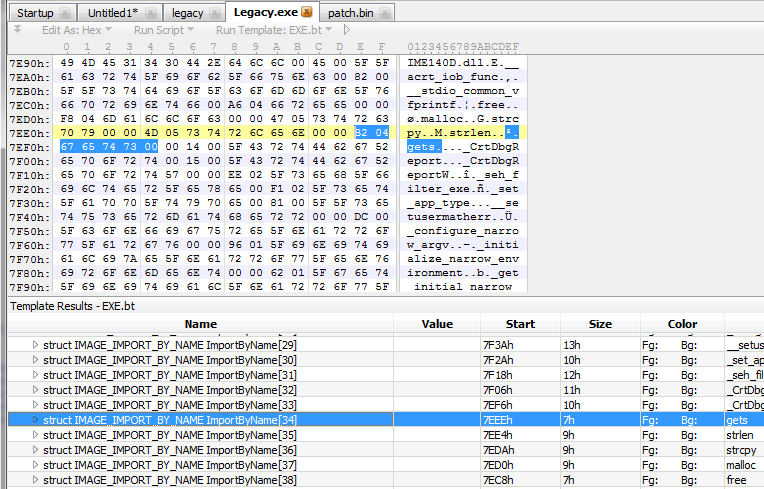
Task: Expand the ImportByName[29] struct
Action: (x=36, y=345)
